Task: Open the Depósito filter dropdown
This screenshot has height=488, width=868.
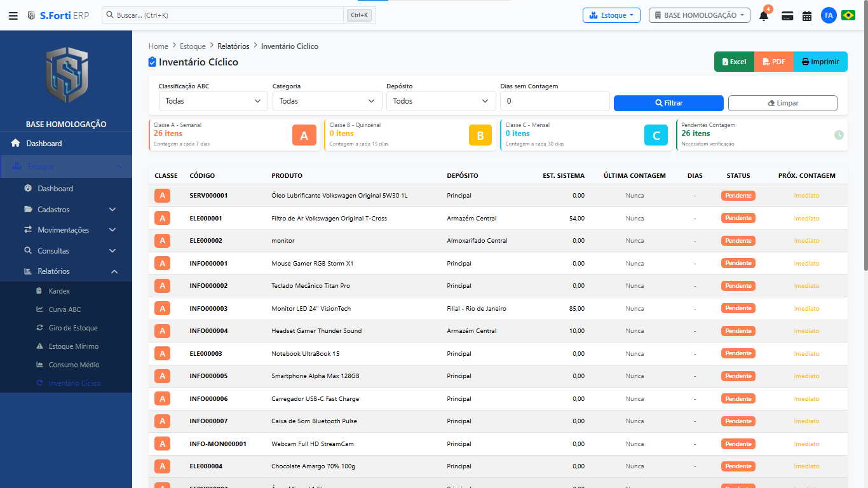Action: pos(441,101)
